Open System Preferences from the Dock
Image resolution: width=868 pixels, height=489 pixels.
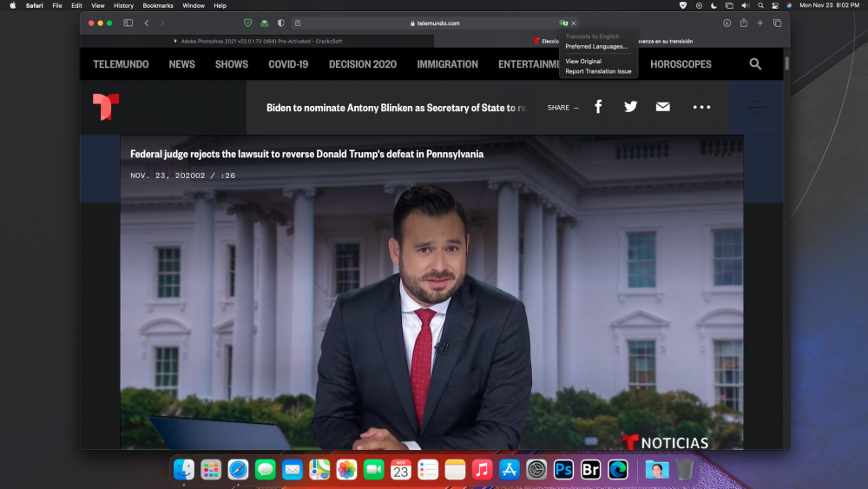tap(536, 470)
